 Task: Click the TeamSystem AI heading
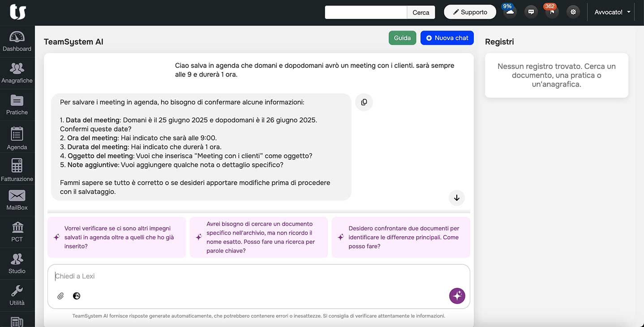coord(73,42)
